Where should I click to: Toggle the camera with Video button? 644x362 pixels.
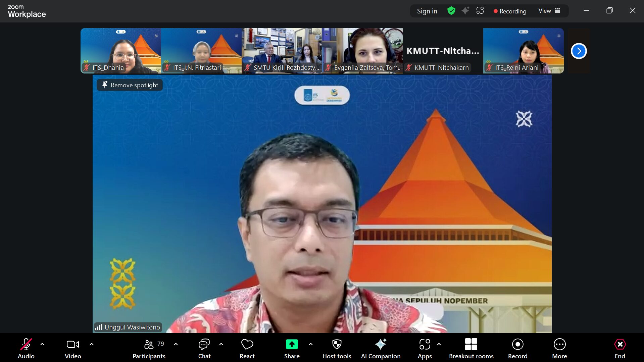click(73, 348)
